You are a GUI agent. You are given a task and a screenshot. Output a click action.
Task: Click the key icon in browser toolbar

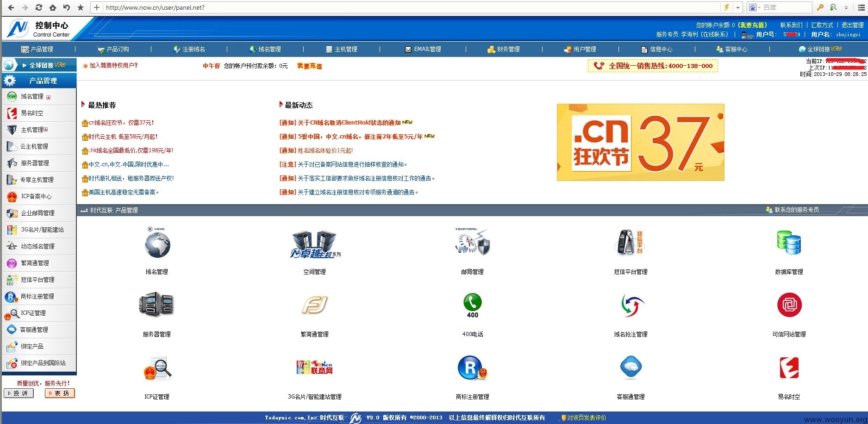(x=820, y=7)
